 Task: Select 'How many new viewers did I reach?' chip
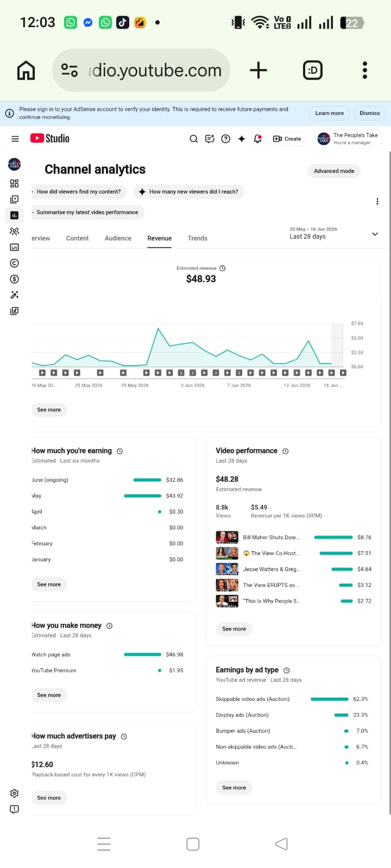pyautogui.click(x=189, y=192)
